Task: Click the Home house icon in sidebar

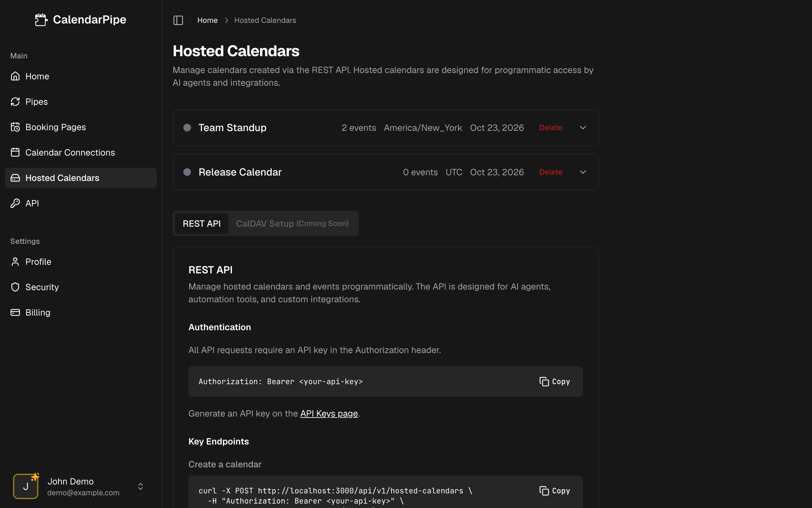Action: pyautogui.click(x=15, y=76)
